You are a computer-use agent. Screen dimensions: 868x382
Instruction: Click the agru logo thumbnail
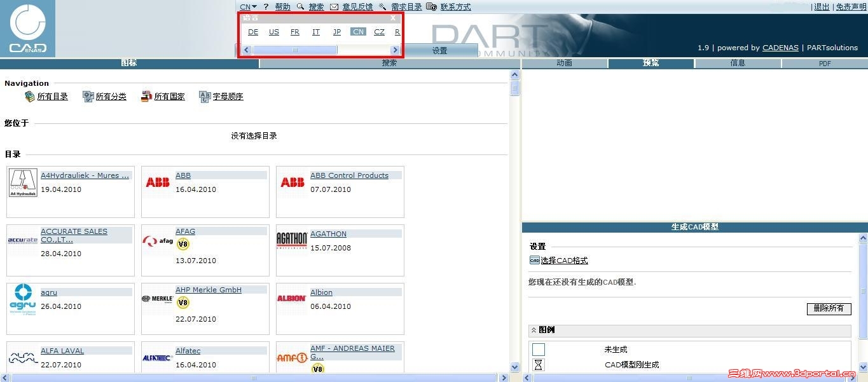click(x=23, y=299)
